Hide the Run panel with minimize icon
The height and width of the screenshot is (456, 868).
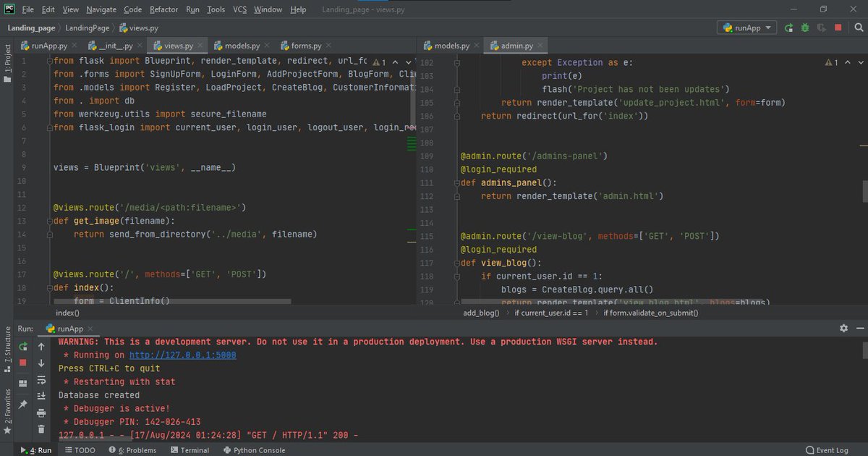[859, 328]
